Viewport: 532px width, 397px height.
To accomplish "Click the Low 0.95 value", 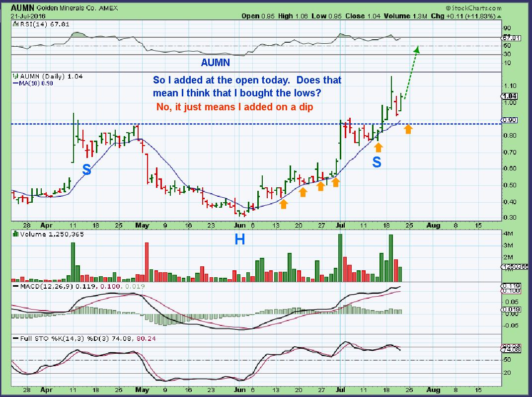I will click(326, 16).
